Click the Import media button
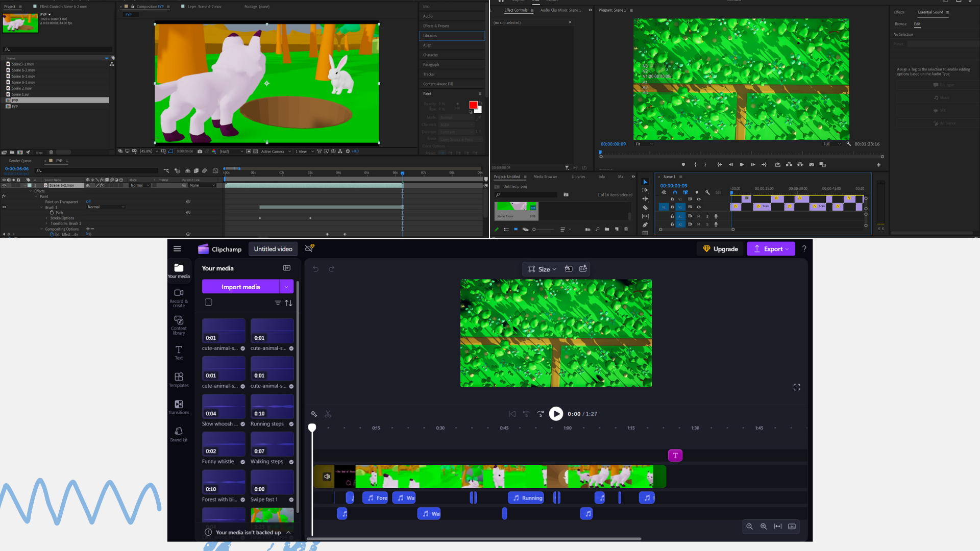Image resolution: width=980 pixels, height=551 pixels. click(240, 287)
